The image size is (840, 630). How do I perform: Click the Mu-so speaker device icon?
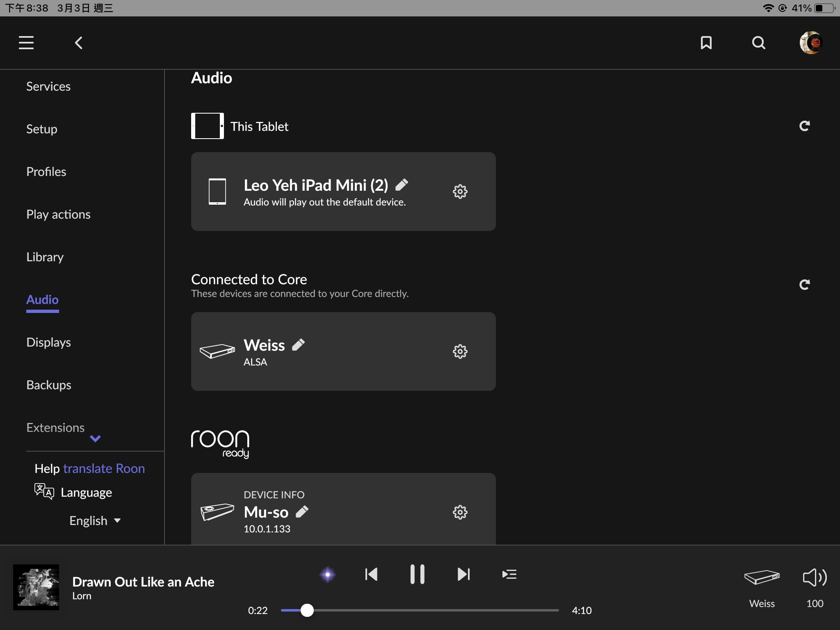pos(217,512)
